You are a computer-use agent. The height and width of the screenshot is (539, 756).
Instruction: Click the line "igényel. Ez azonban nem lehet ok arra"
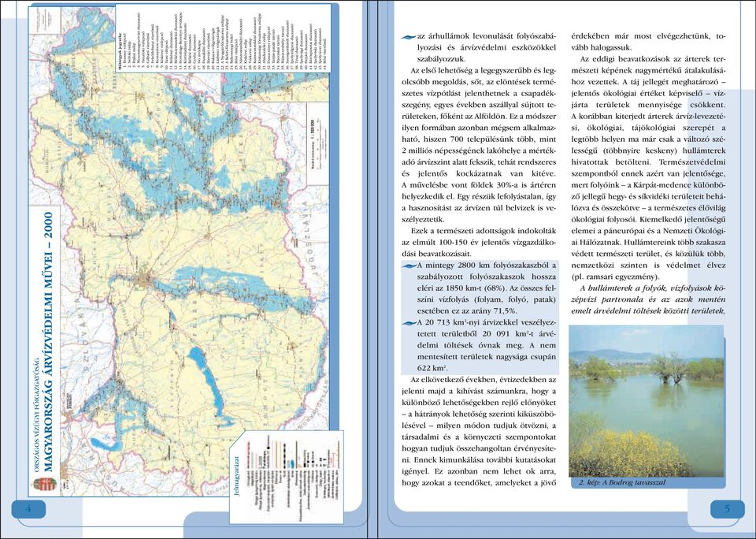[479, 470]
